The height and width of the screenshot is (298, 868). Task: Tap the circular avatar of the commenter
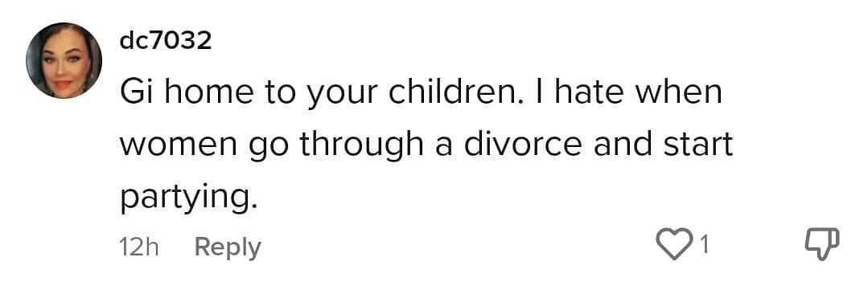click(64, 60)
